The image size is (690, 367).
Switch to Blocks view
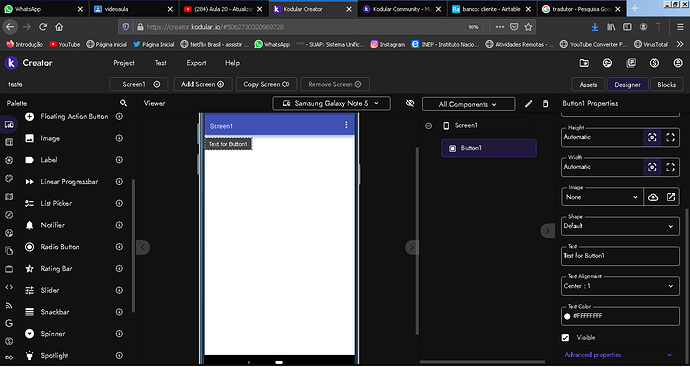tap(666, 84)
